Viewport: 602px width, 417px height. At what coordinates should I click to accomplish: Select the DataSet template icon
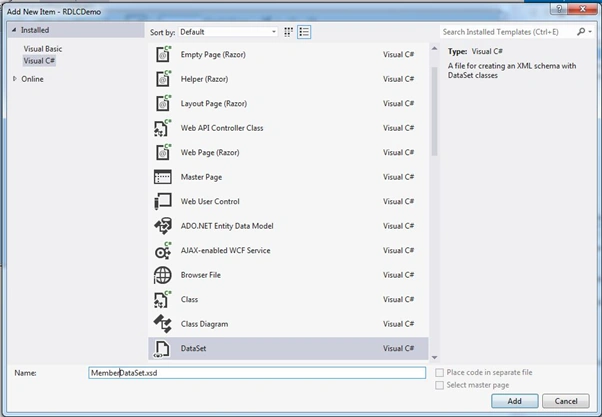tap(162, 349)
